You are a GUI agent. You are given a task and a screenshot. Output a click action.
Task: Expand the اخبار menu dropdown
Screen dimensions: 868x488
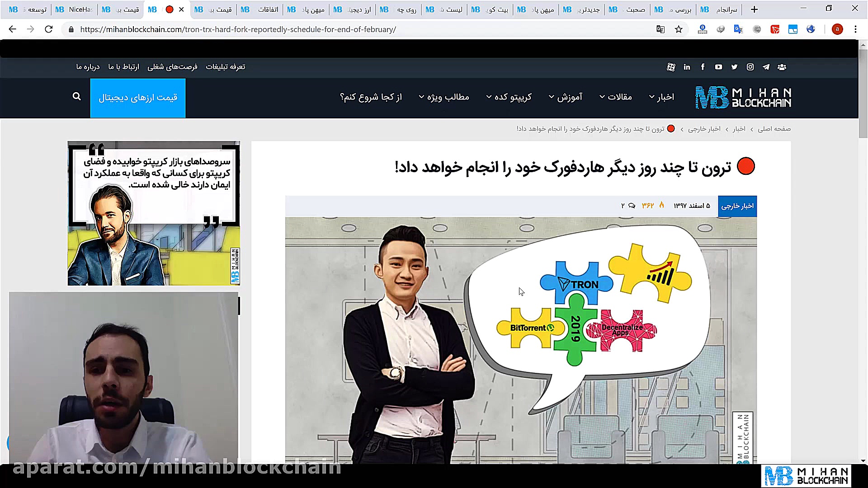[661, 97]
